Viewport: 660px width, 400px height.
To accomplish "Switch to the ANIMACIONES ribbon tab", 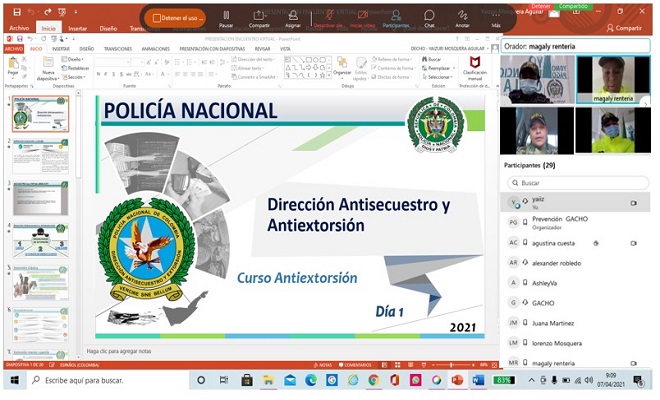I will 155,49.
